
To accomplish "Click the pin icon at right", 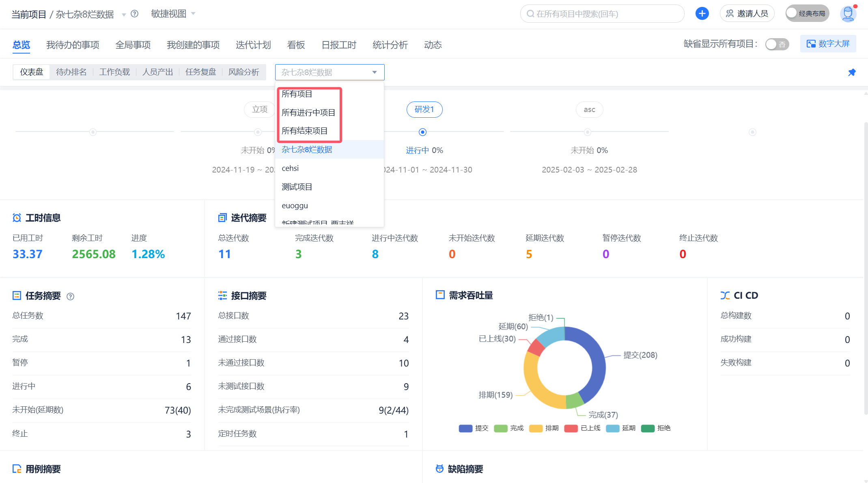I will coord(852,72).
